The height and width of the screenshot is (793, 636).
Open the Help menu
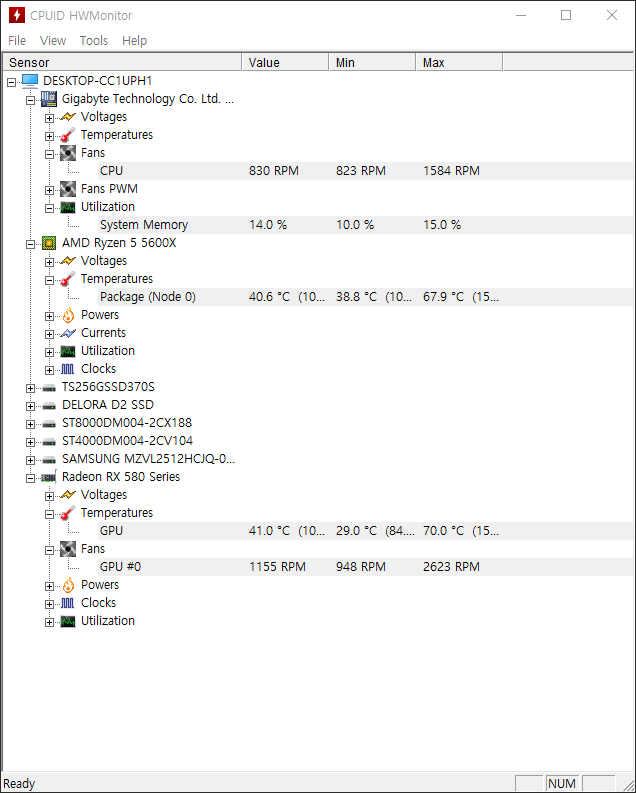(134, 40)
